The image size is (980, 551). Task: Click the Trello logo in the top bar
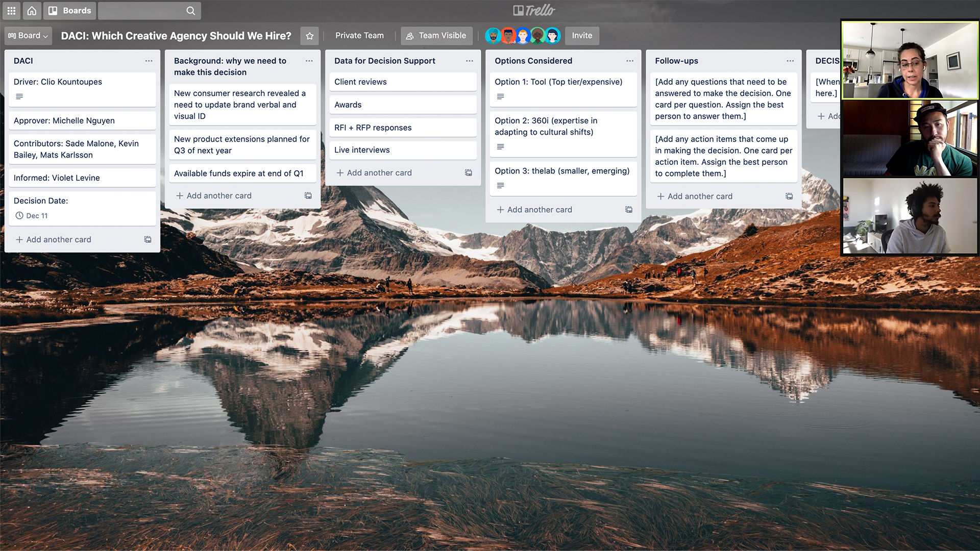[x=534, y=10]
